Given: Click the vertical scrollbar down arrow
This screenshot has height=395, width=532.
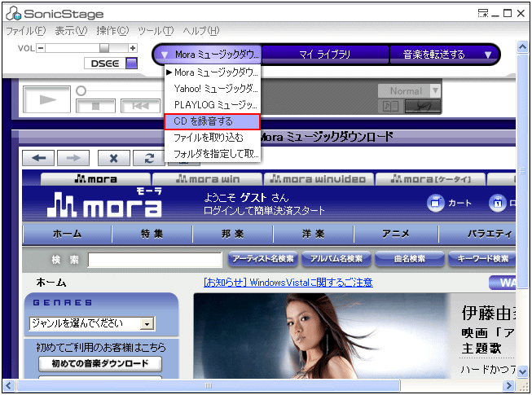Looking at the screenshot, I should (x=522, y=371).
